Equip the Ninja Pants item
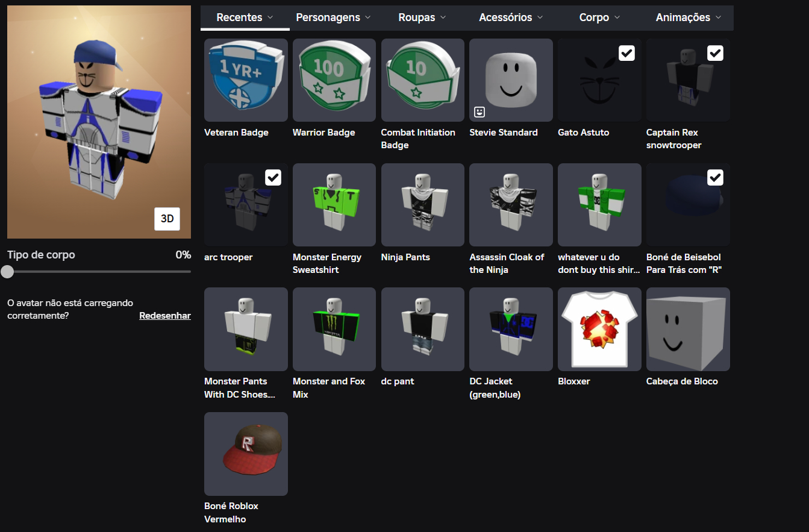Screen dimensions: 809x532 [423, 205]
